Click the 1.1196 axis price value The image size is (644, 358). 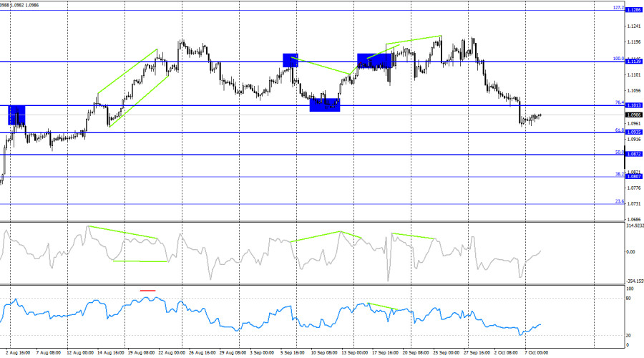634,42
